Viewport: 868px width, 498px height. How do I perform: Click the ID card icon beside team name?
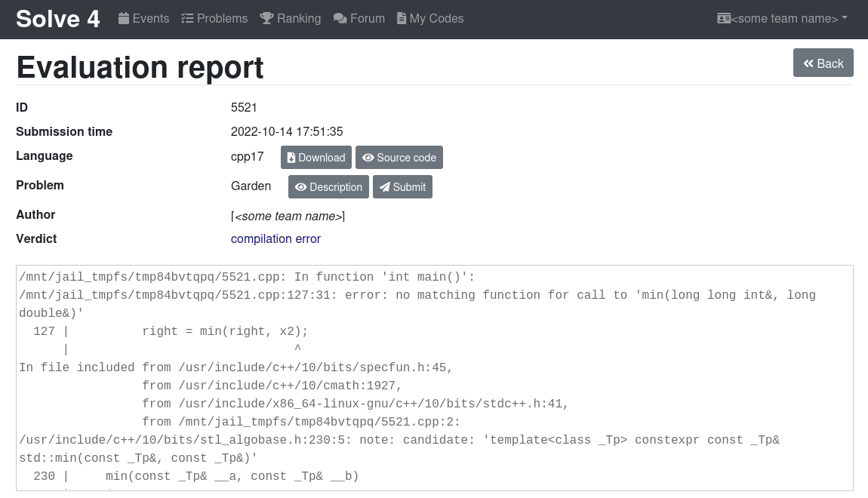[x=724, y=18]
